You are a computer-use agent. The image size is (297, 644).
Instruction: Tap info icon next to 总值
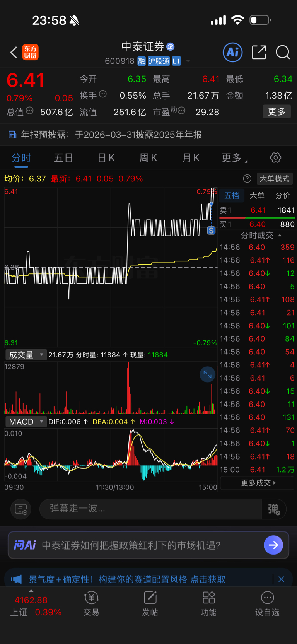(x=29, y=111)
